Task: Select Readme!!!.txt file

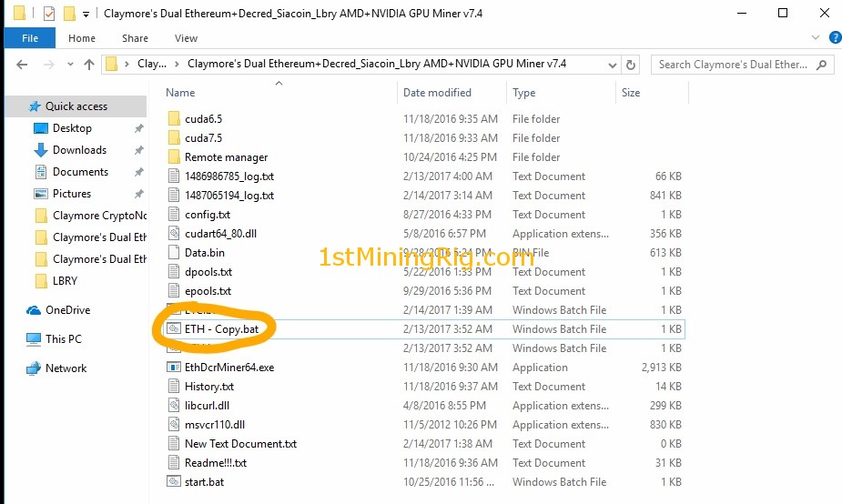Action: tap(216, 463)
